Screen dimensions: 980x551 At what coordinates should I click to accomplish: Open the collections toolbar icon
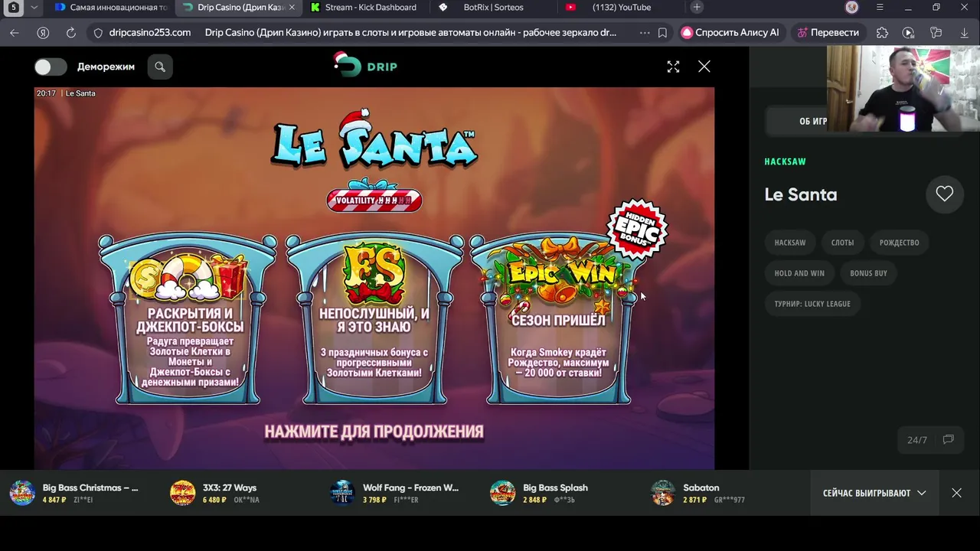click(x=936, y=33)
